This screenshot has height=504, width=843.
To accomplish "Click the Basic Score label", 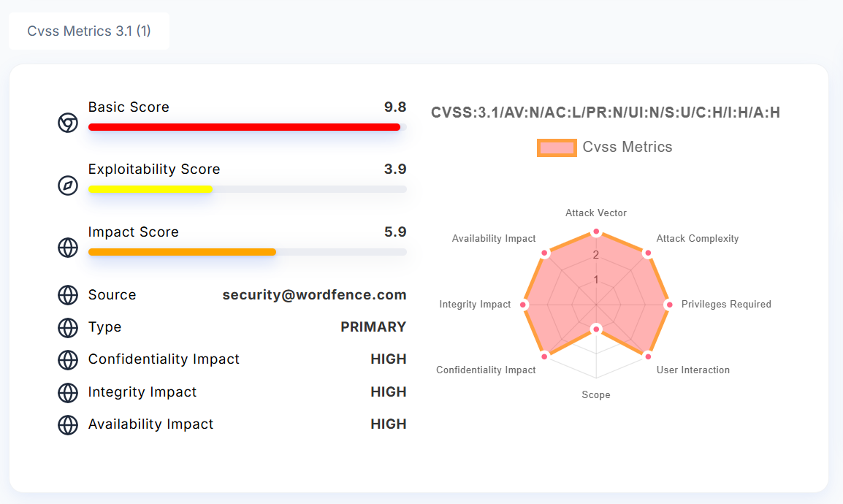I will [x=129, y=107].
